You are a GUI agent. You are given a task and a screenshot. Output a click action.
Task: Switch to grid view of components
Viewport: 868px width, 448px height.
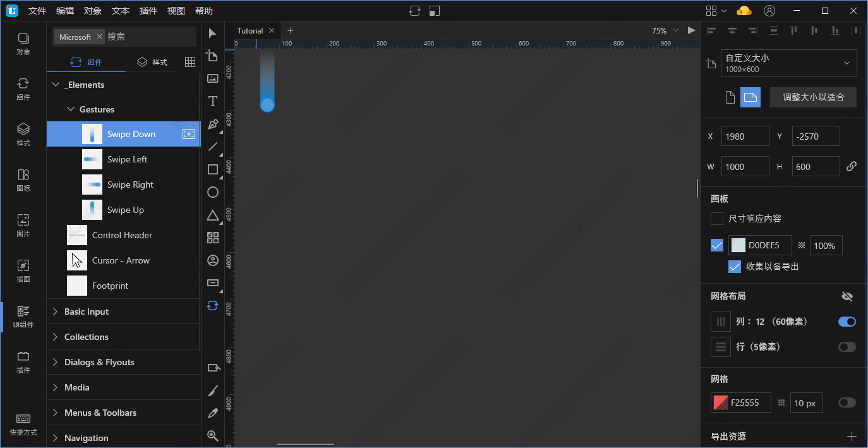tap(190, 62)
